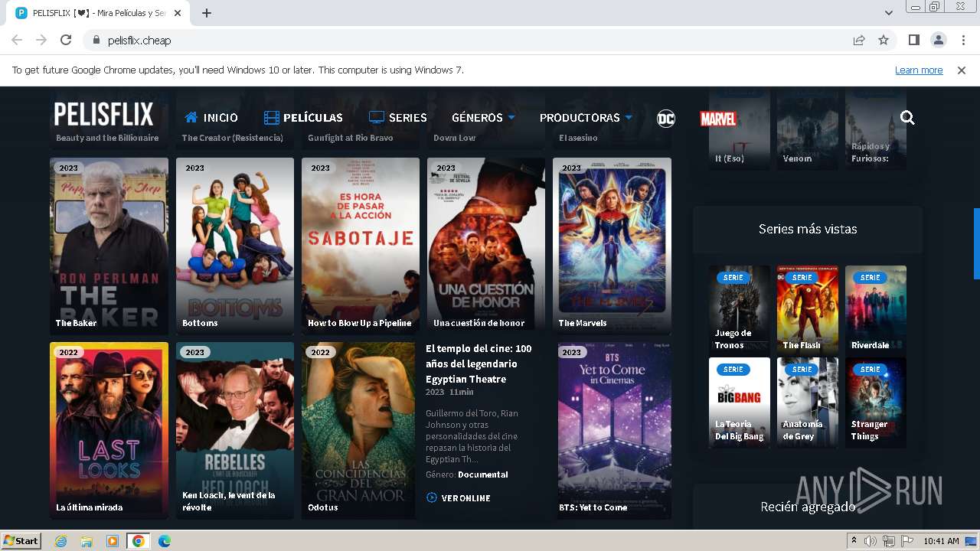Close the PELISFLIX browser tab
Viewport: 980px width, 551px height.
click(x=178, y=13)
